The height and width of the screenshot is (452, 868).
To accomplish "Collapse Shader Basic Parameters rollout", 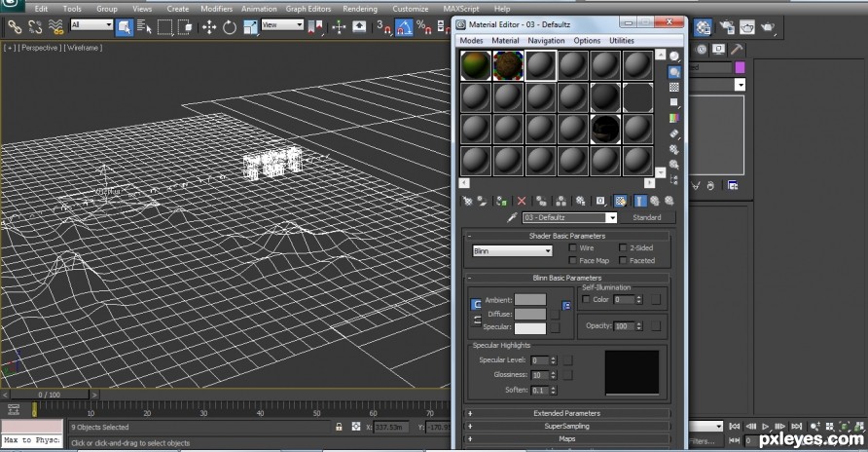I will 567,236.
